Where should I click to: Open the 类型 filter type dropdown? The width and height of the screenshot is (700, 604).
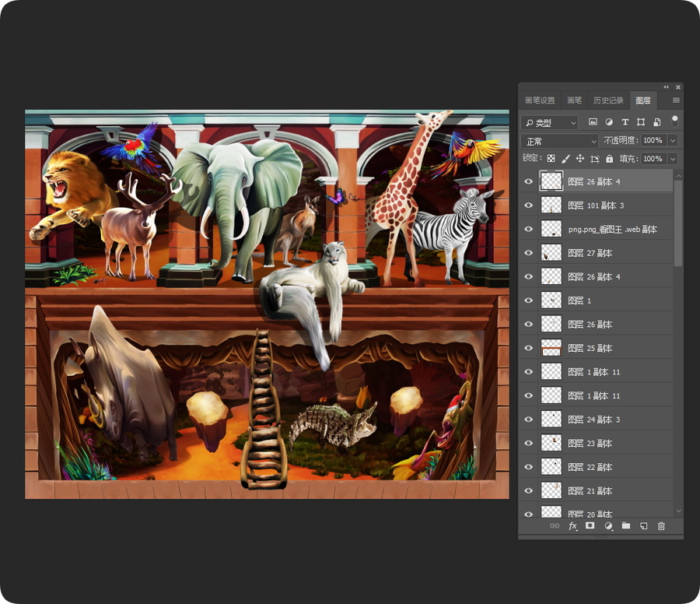pyautogui.click(x=550, y=122)
